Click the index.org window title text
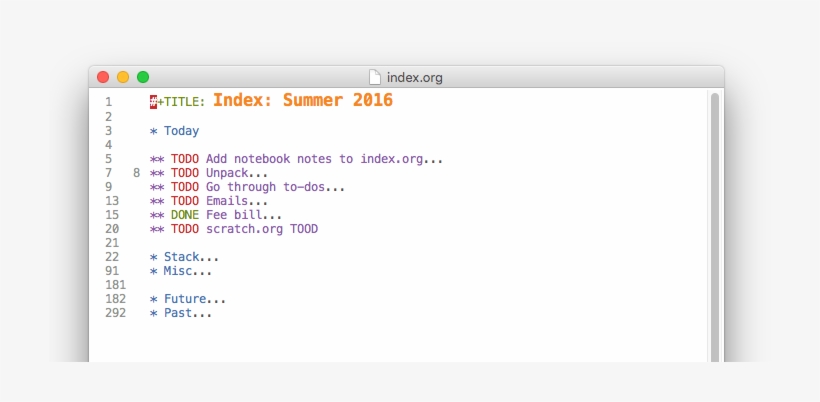Viewport: 820px width, 402px height. 415,78
